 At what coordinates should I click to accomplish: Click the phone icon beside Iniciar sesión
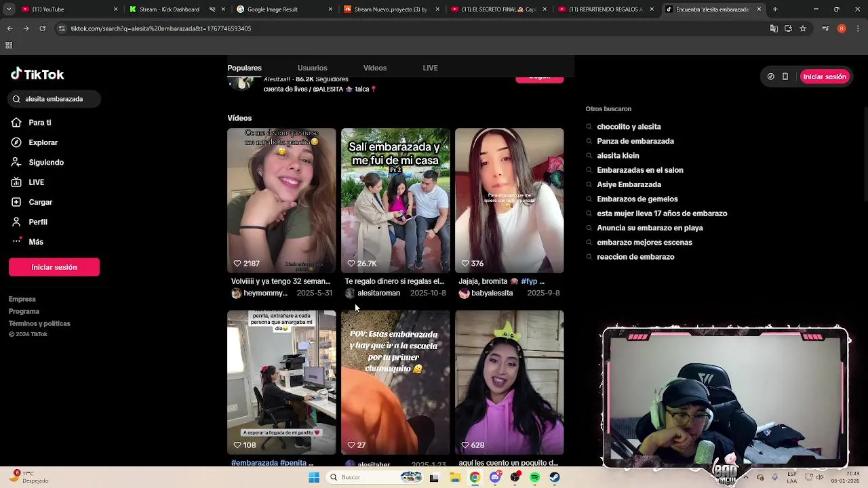point(785,77)
